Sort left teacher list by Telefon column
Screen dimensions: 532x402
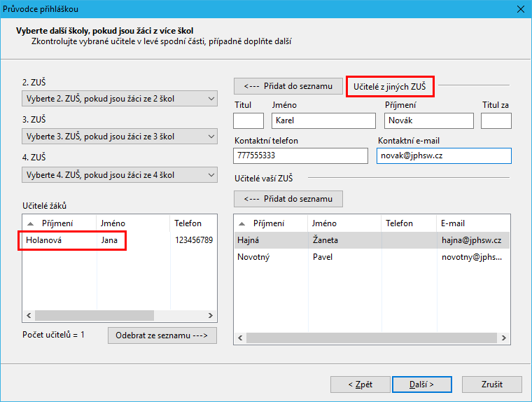(x=190, y=223)
